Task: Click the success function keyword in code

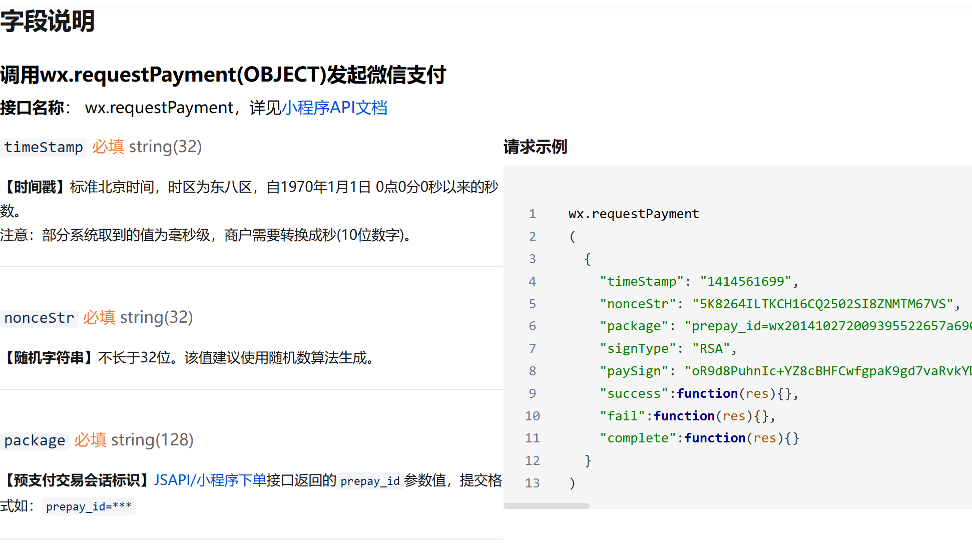Action: (x=707, y=393)
